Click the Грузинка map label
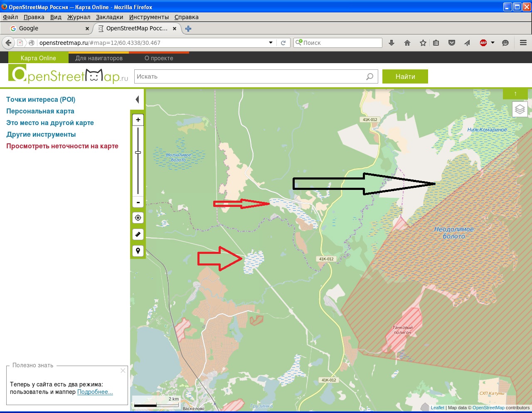 click(261, 406)
